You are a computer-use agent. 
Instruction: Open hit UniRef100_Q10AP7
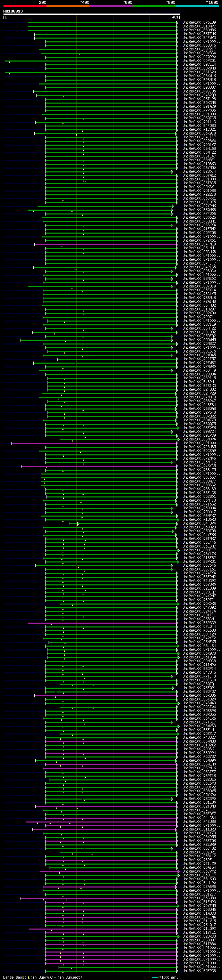[199, 26]
